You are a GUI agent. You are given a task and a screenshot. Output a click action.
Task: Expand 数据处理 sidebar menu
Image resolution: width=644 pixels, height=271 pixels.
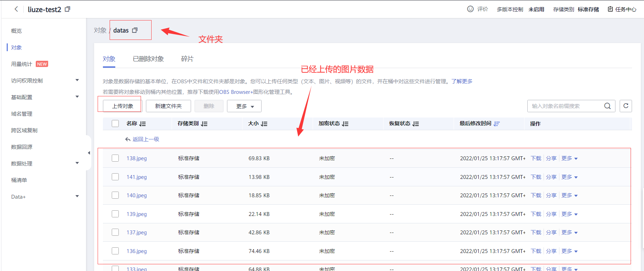pos(77,163)
